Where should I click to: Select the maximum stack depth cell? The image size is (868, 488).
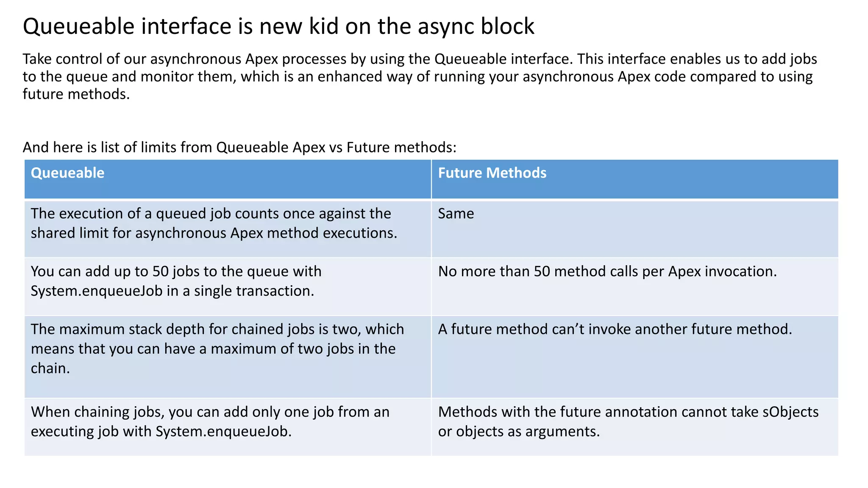pos(228,357)
